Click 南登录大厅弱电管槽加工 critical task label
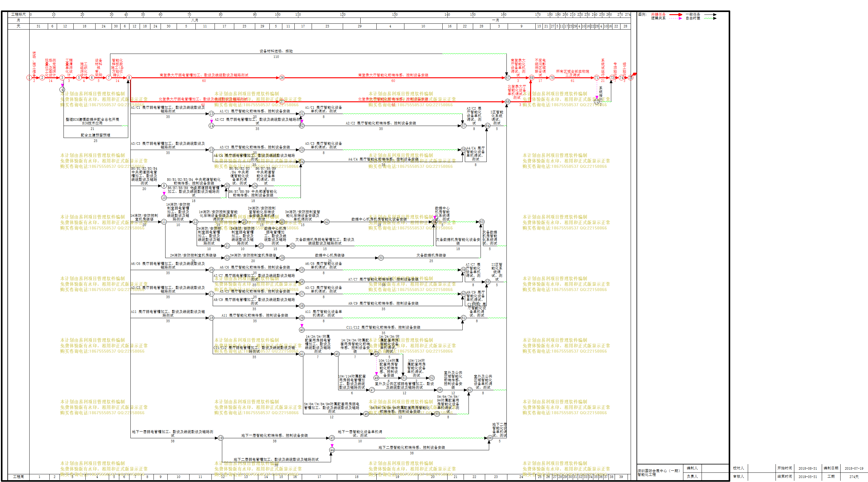868x482 pixels. (x=204, y=75)
